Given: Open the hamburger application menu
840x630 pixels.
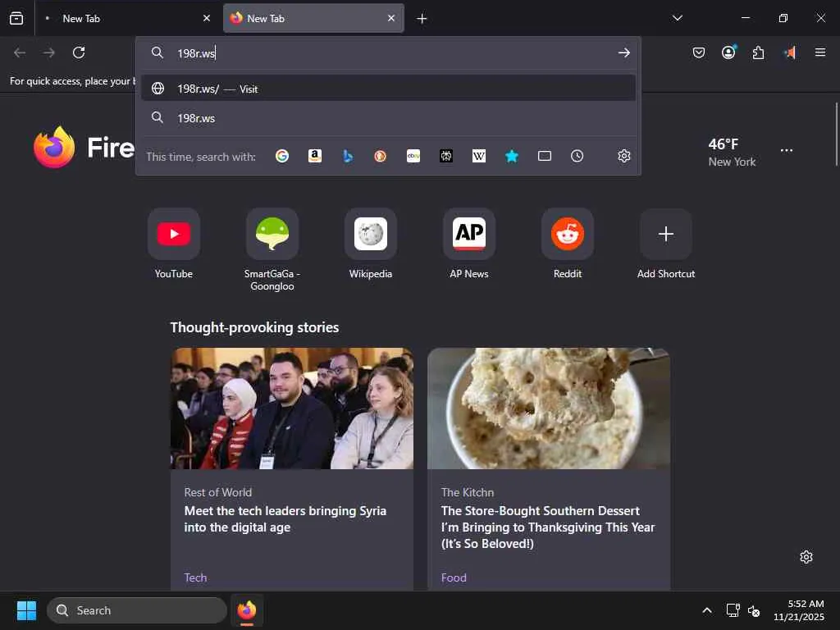Looking at the screenshot, I should [x=820, y=52].
